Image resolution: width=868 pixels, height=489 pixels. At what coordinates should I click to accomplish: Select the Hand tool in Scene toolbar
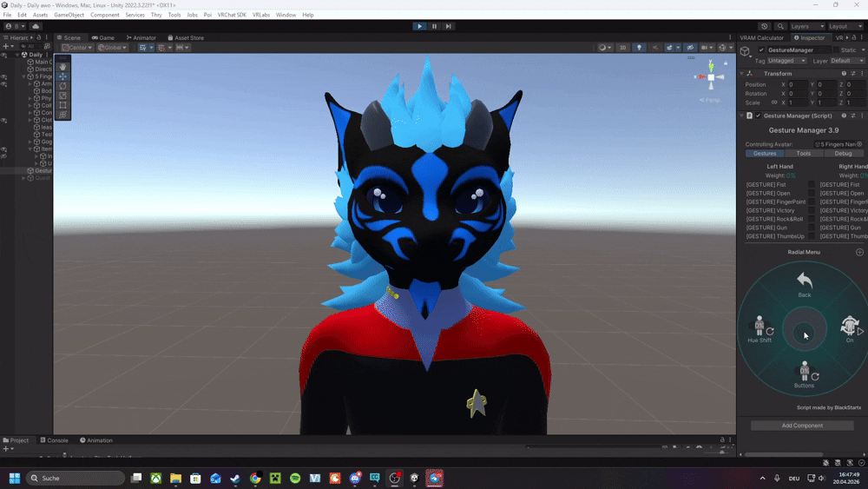tap(63, 67)
